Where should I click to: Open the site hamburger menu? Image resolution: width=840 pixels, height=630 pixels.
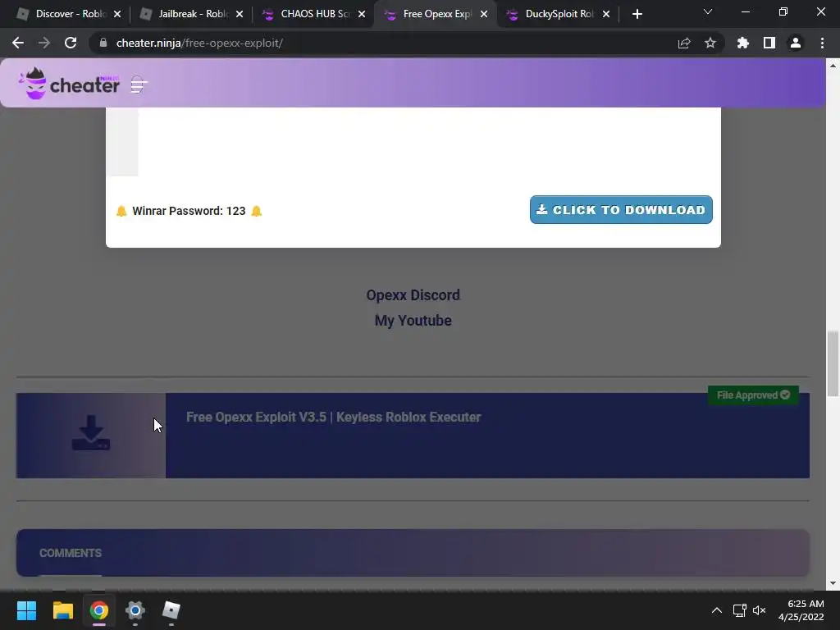(x=139, y=84)
